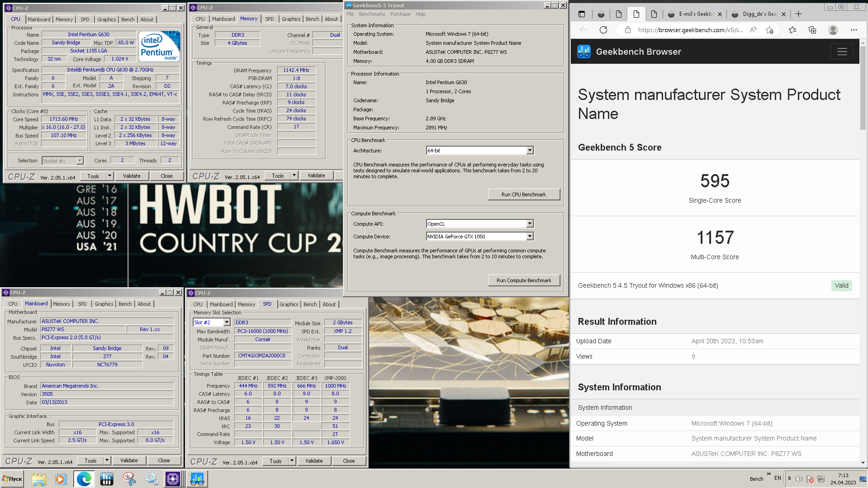
Task: Switch to Bench tab in CPU-Z CPU window
Action: [x=128, y=19]
